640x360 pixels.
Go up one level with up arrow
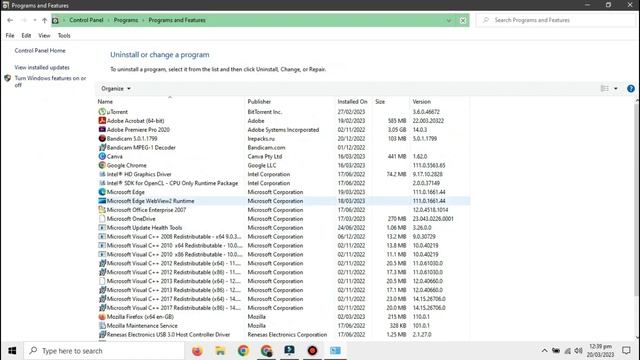[44, 20]
